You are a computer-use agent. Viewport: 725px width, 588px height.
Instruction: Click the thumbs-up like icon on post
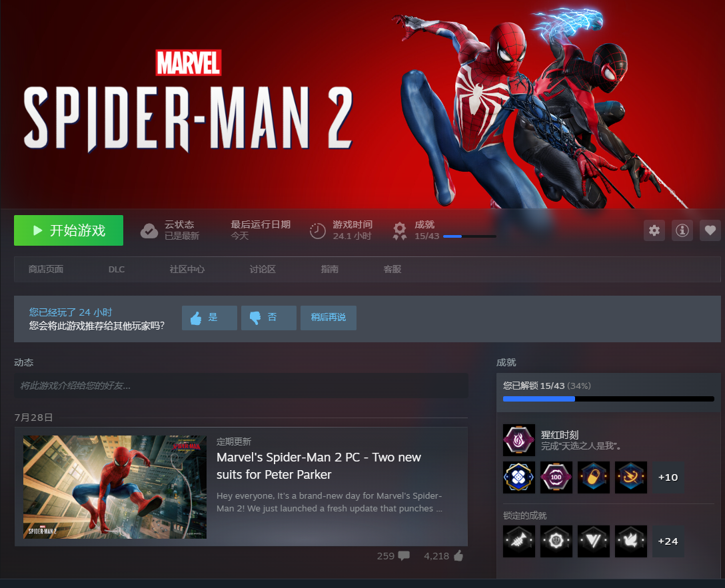click(x=458, y=555)
